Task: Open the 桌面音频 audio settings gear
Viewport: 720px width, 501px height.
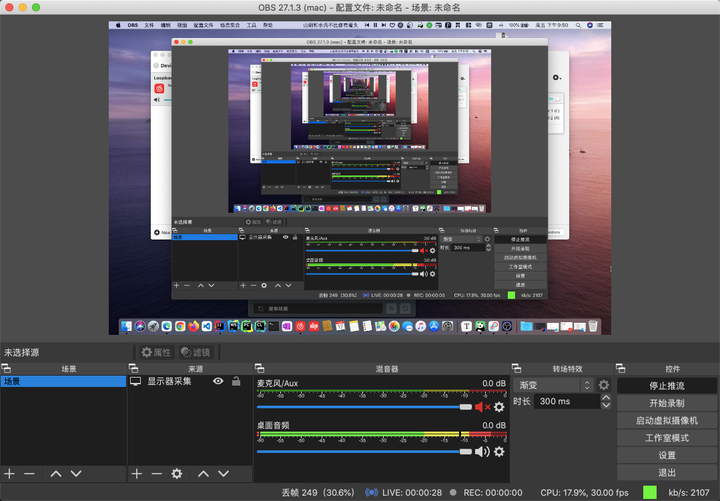Action: click(499, 452)
